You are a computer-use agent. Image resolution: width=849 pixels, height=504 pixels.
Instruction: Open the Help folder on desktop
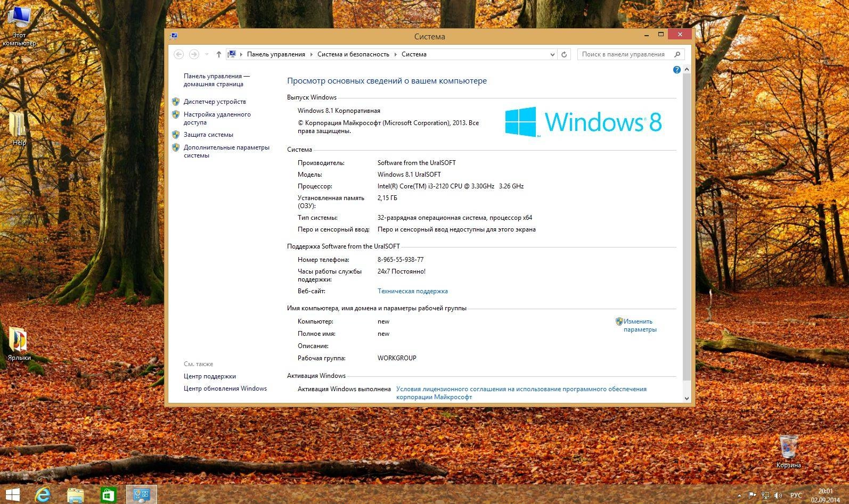pyautogui.click(x=19, y=128)
